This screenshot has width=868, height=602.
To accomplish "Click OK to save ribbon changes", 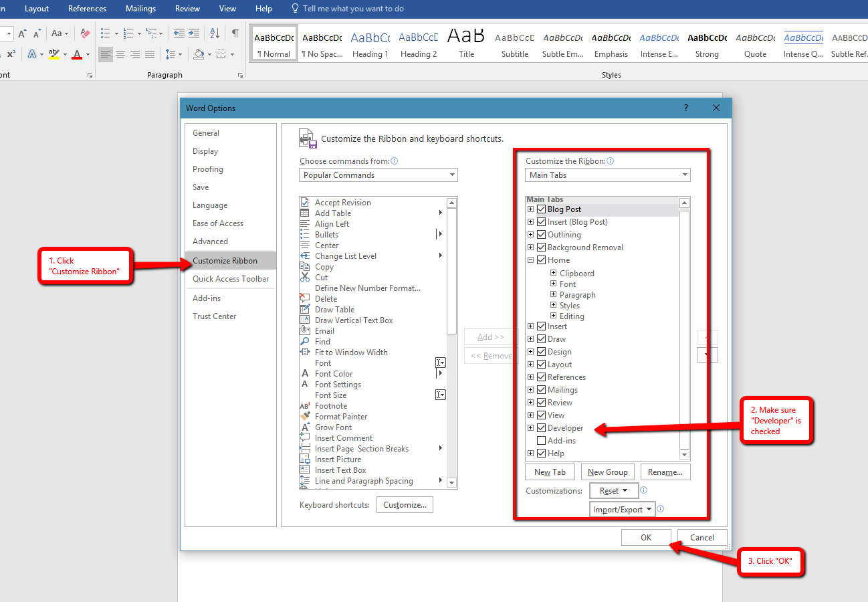I will [x=646, y=537].
